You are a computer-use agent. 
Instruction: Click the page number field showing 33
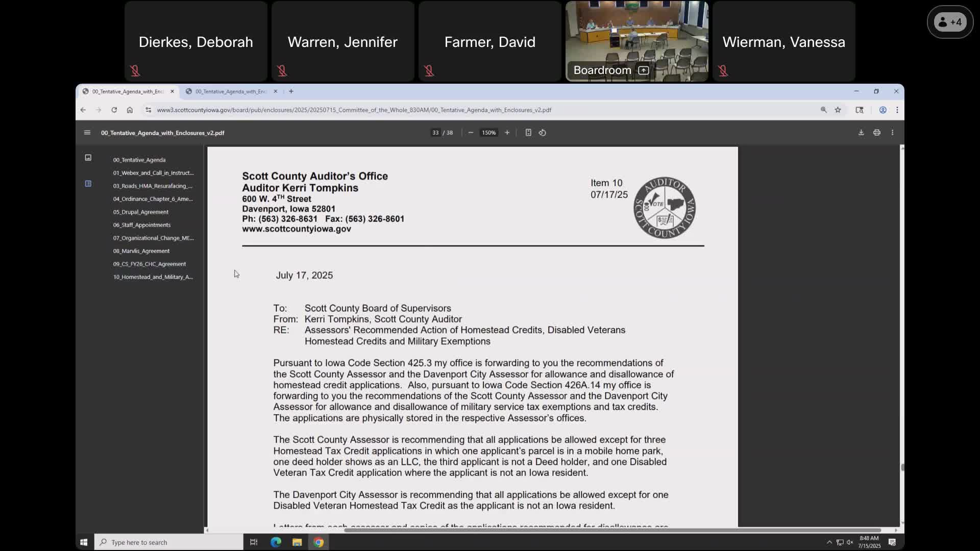[435, 133]
